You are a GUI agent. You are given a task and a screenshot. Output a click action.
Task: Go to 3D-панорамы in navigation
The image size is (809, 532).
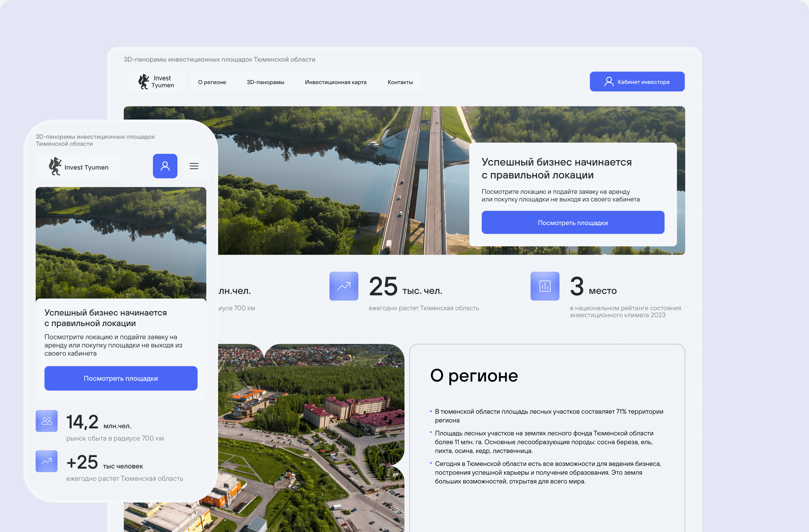tap(265, 82)
